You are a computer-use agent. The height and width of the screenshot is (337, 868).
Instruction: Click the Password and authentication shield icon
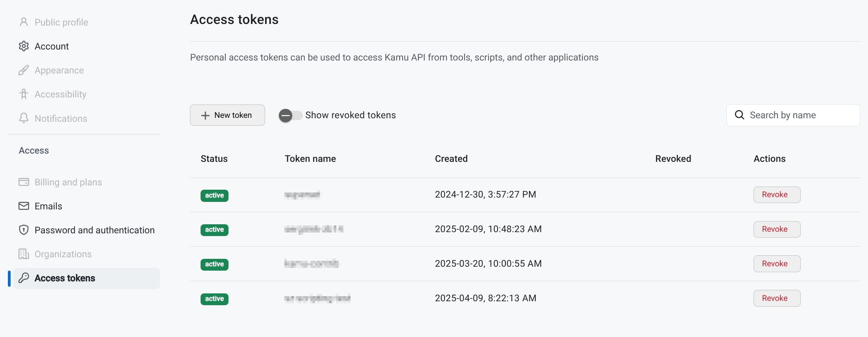click(24, 230)
